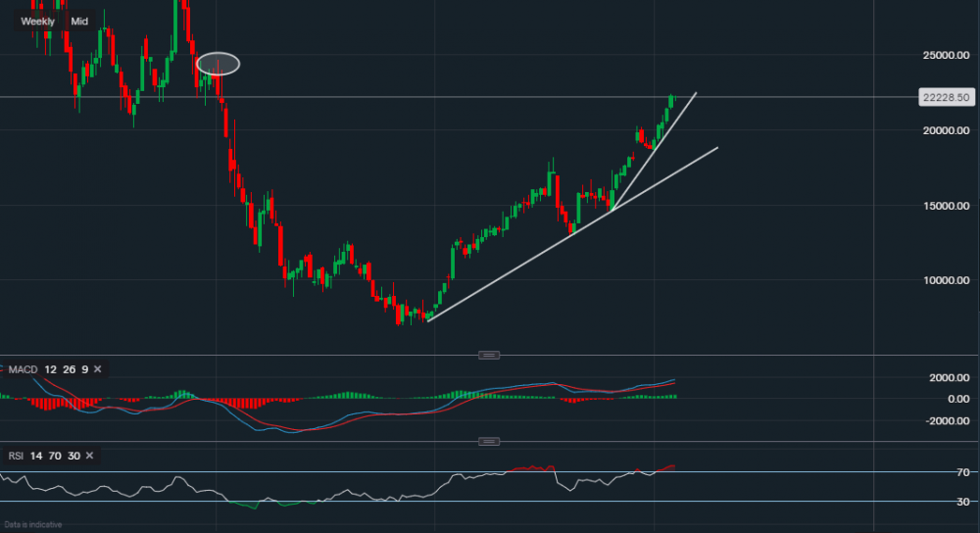Viewport: 980px width, 533px height.
Task: Click the MACD fast period value 12
Action: coord(50,369)
